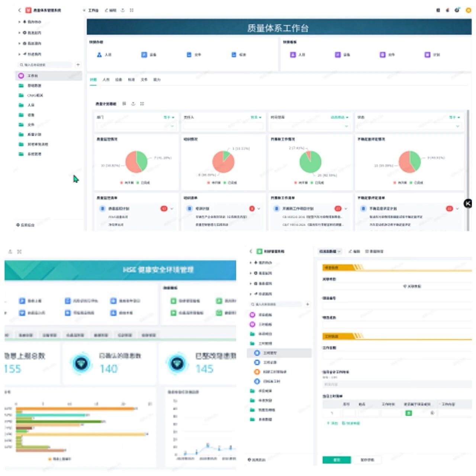Click the blue 人员 shortcut icon
Screen dimensions: 476x476
pyautogui.click(x=99, y=55)
